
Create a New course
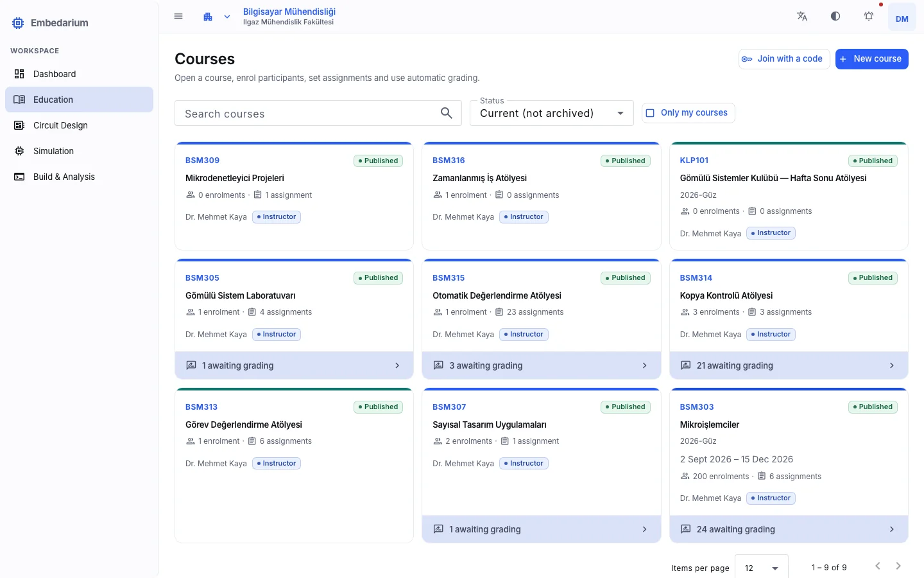tap(871, 59)
